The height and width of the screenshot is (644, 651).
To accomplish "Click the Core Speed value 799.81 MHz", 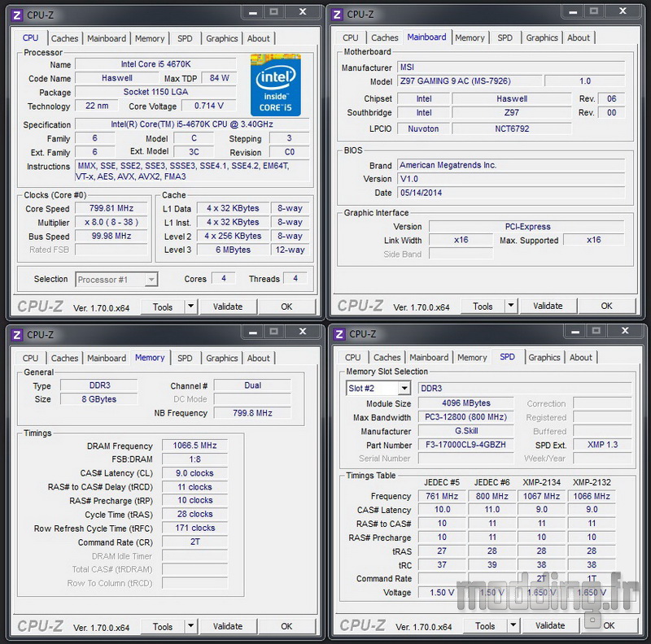I will 111,208.
